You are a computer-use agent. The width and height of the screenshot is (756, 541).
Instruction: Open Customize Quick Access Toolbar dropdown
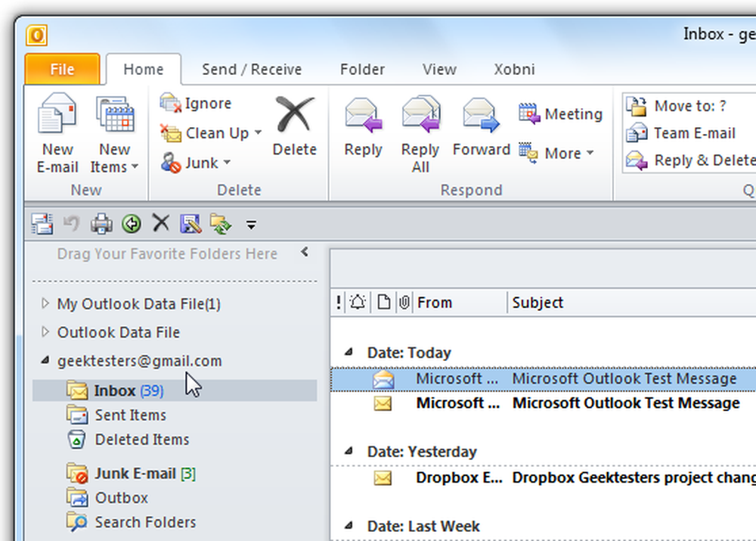tap(251, 225)
